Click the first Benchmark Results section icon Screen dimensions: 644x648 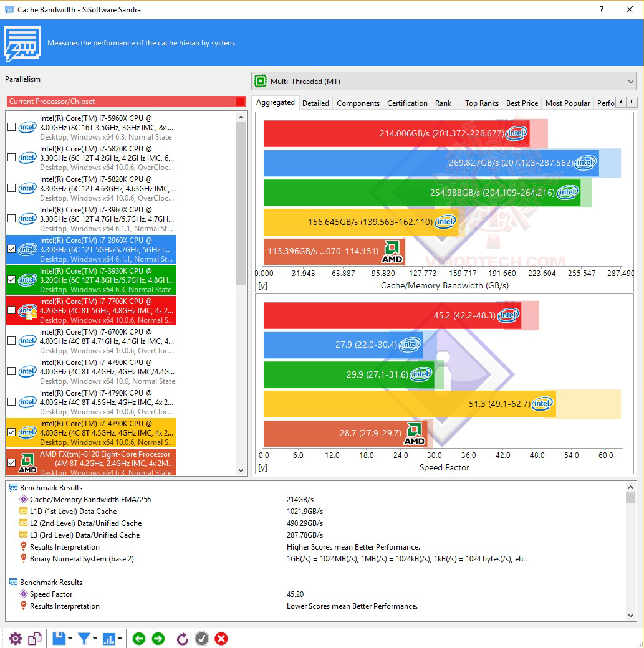[13, 488]
